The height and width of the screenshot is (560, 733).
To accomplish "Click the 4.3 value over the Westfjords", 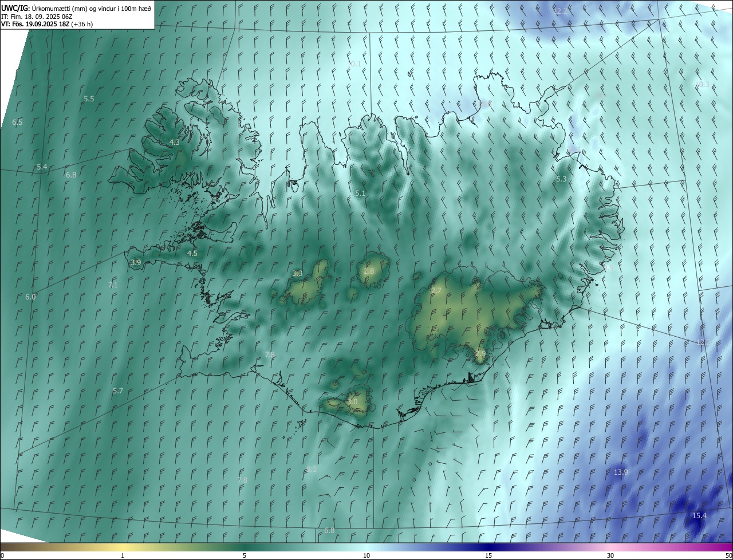I will pyautogui.click(x=175, y=143).
